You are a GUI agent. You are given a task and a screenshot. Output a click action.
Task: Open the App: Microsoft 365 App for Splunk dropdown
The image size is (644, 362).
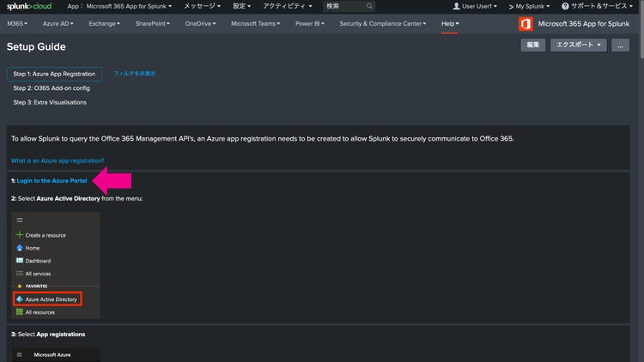point(119,6)
